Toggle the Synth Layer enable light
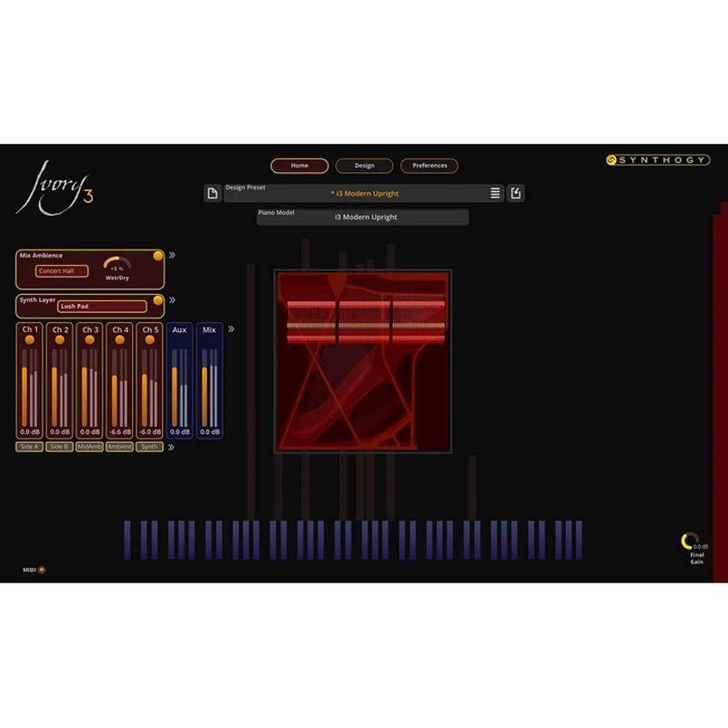Viewport: 728px width, 728px height. 157,300
